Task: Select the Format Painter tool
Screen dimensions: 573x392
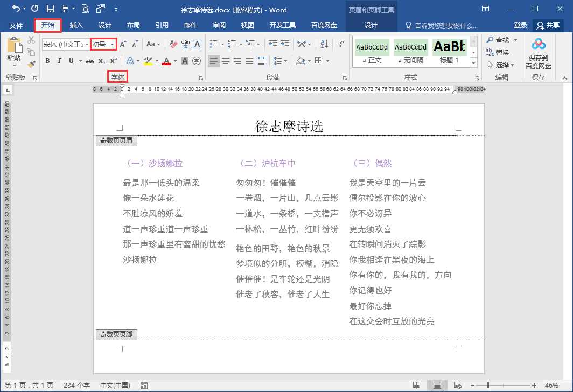Action: point(31,63)
